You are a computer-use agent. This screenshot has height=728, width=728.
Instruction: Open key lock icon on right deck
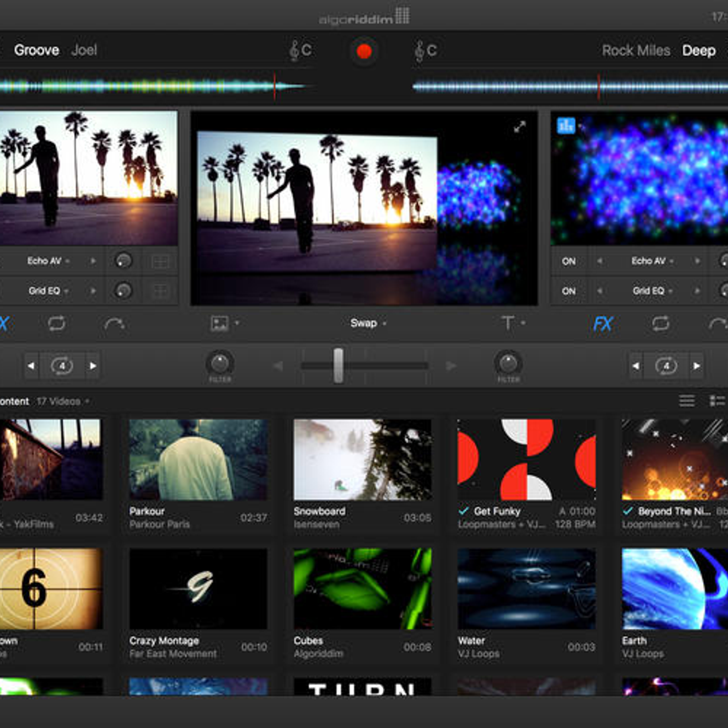point(425,50)
